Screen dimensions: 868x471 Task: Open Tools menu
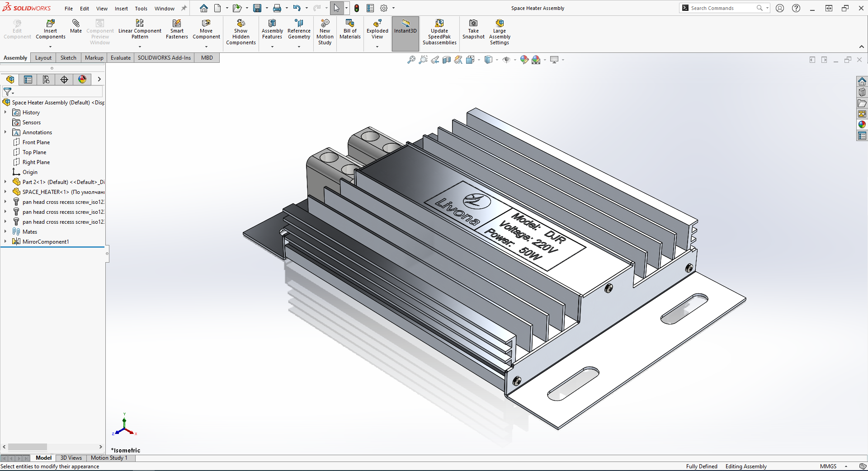141,9
